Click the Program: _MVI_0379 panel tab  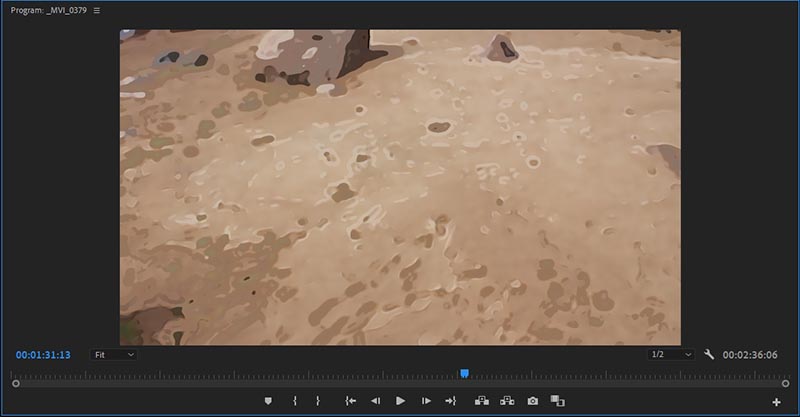click(x=48, y=10)
